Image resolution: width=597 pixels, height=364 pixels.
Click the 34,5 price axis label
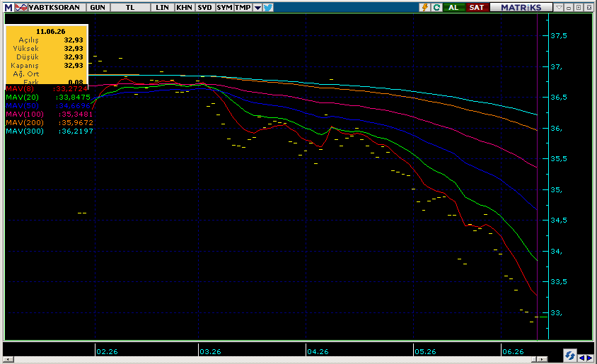(559, 221)
